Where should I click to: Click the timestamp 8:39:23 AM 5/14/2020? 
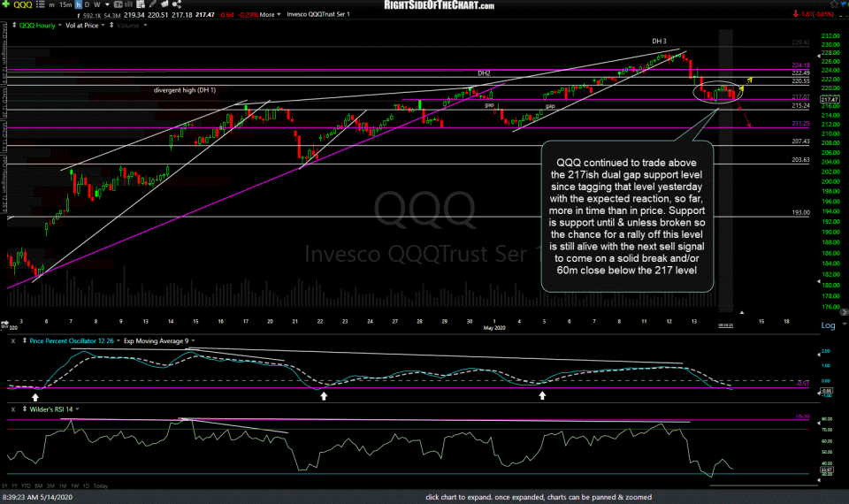[x=37, y=497]
